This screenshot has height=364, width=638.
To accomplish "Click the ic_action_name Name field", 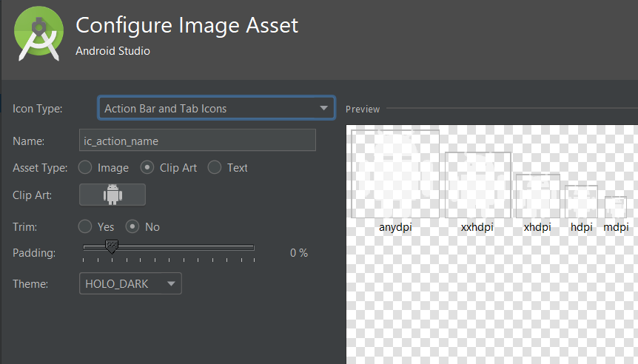I will (197, 141).
